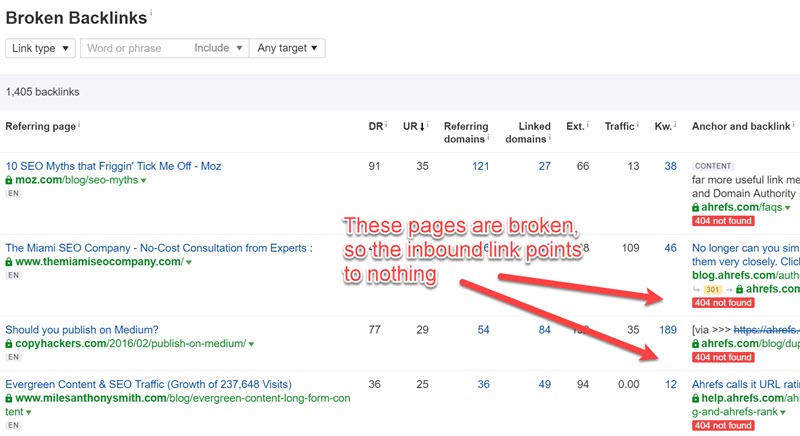Open help.ahrefs.com backlink target
The height and width of the screenshot is (436, 800).
point(750,398)
